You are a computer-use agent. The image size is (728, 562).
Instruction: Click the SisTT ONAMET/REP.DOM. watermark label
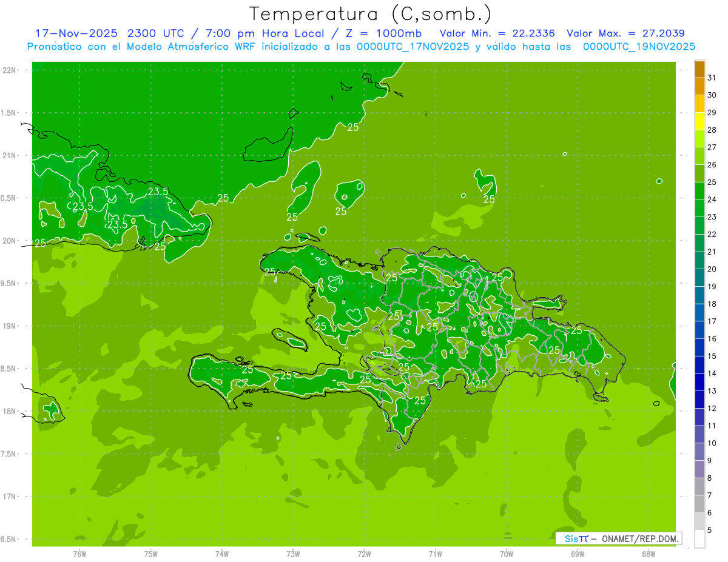point(619,538)
